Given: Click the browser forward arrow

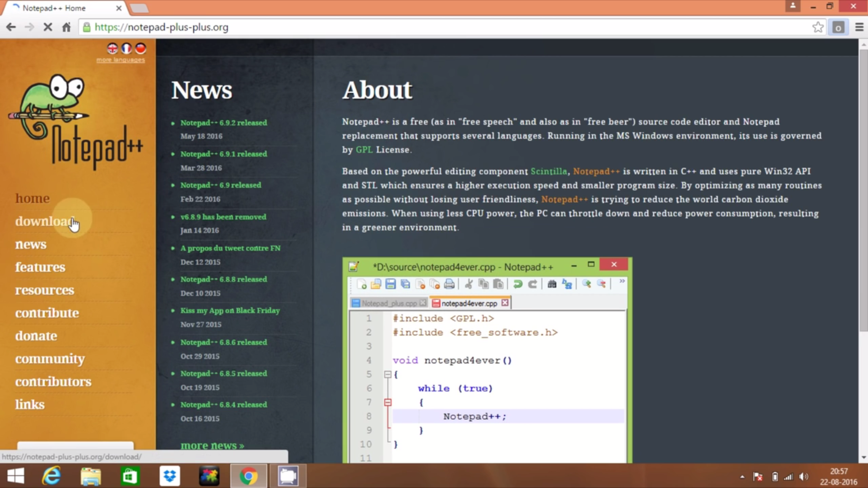Looking at the screenshot, I should click(30, 27).
